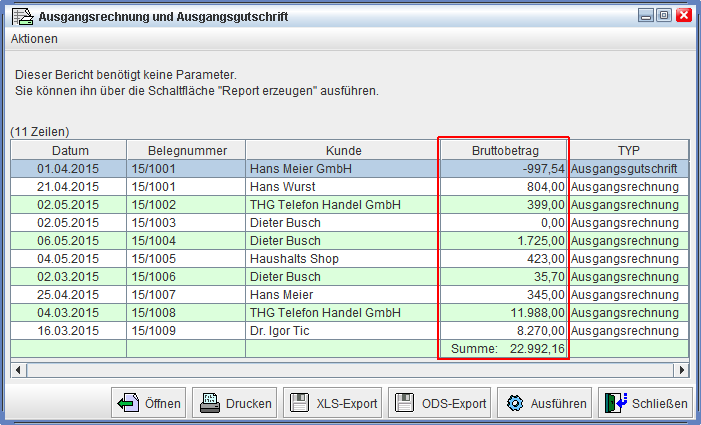701x425 pixels.
Task: Sort table by Datum column header
Action: (68, 150)
